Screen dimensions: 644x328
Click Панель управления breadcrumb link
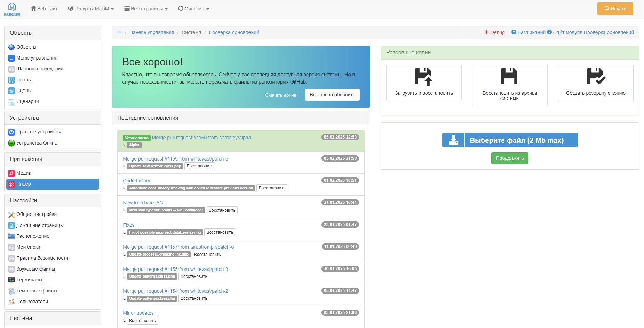coord(152,32)
